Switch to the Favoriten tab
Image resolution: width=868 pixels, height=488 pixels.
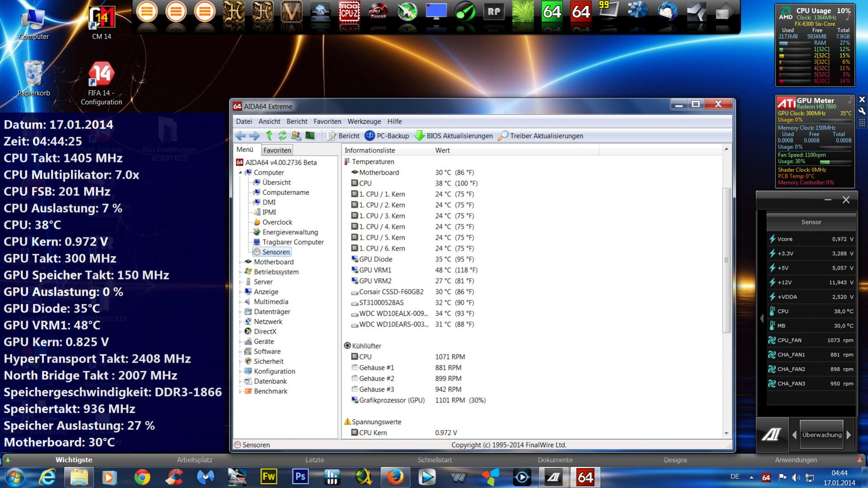click(x=277, y=150)
